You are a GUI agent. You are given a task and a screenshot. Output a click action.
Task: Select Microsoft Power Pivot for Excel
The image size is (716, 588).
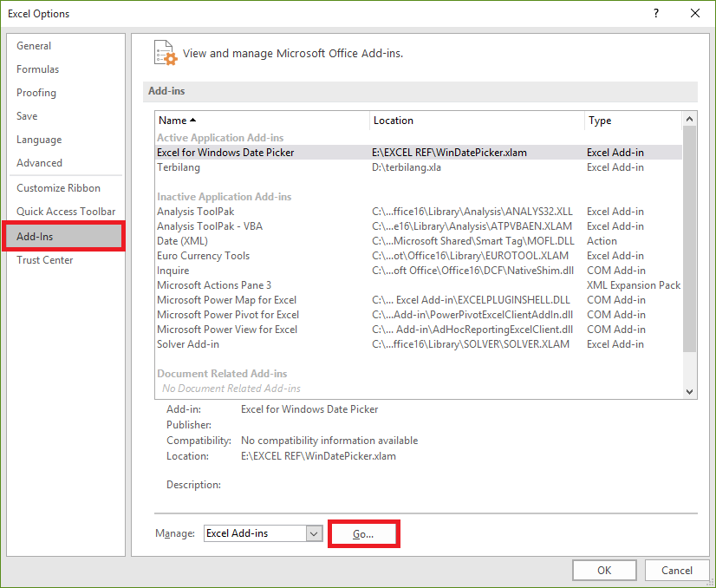tap(419, 314)
